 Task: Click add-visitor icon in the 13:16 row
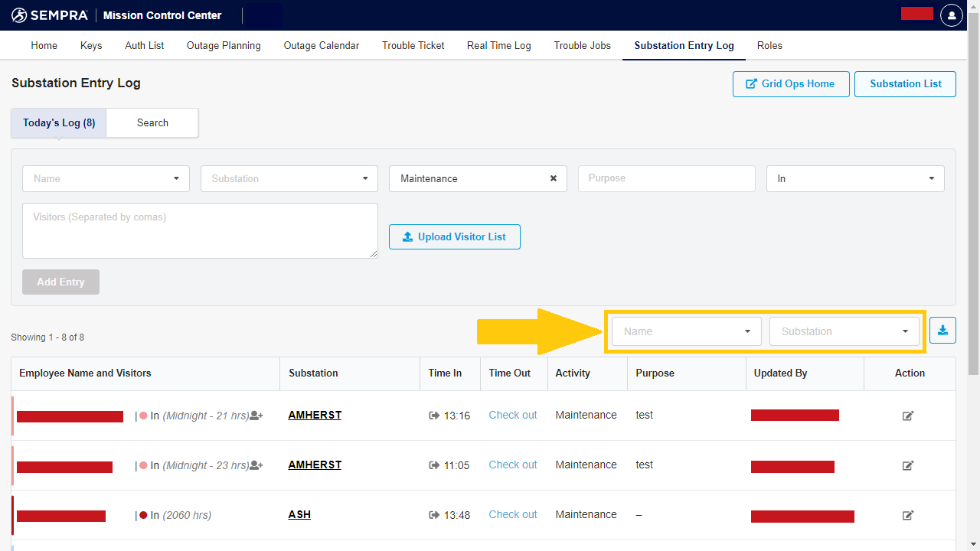[256, 416]
